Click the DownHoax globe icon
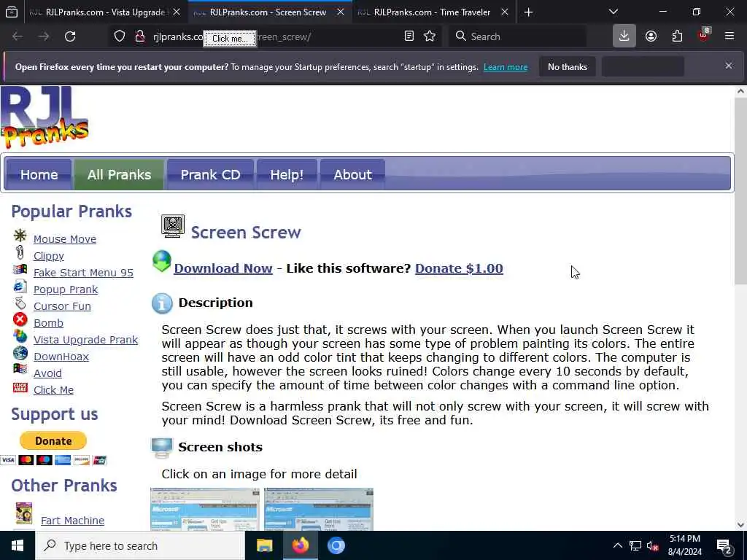The image size is (747, 560). [x=20, y=353]
